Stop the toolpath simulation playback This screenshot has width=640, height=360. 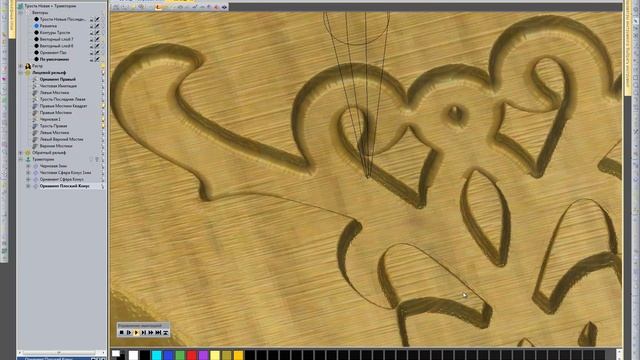point(121,333)
